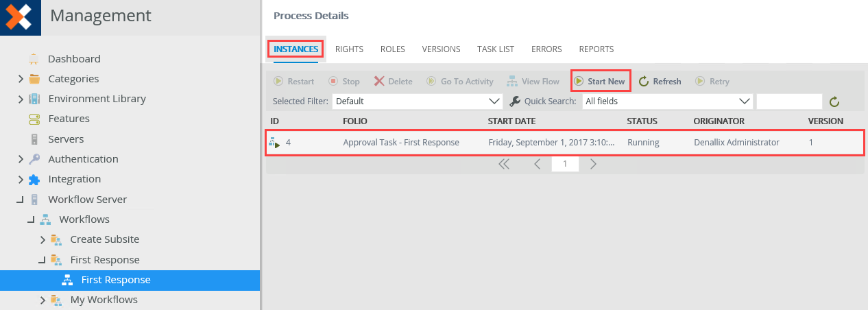Open Dashboard in the sidebar

click(74, 59)
